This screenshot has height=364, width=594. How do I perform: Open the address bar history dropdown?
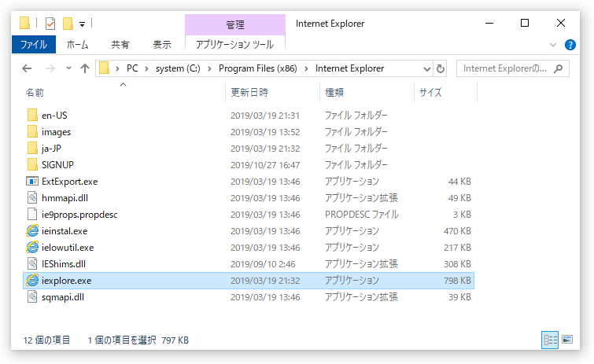tap(427, 68)
